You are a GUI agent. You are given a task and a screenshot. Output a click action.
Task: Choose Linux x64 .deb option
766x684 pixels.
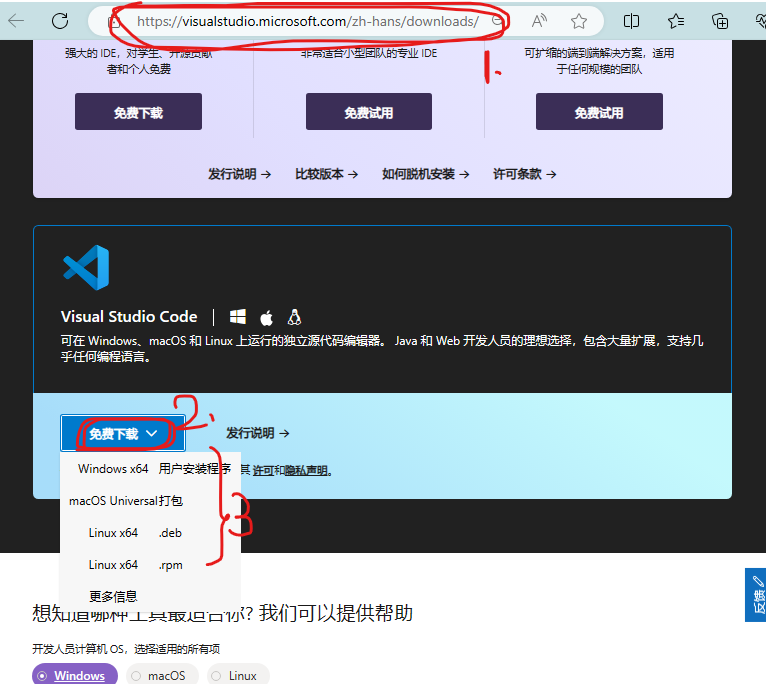[x=150, y=533]
